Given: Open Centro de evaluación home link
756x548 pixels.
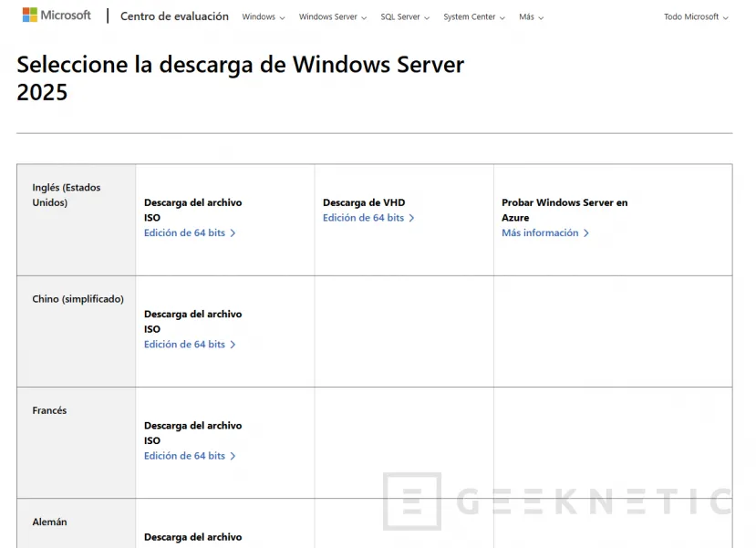Looking at the screenshot, I should tap(174, 16).
